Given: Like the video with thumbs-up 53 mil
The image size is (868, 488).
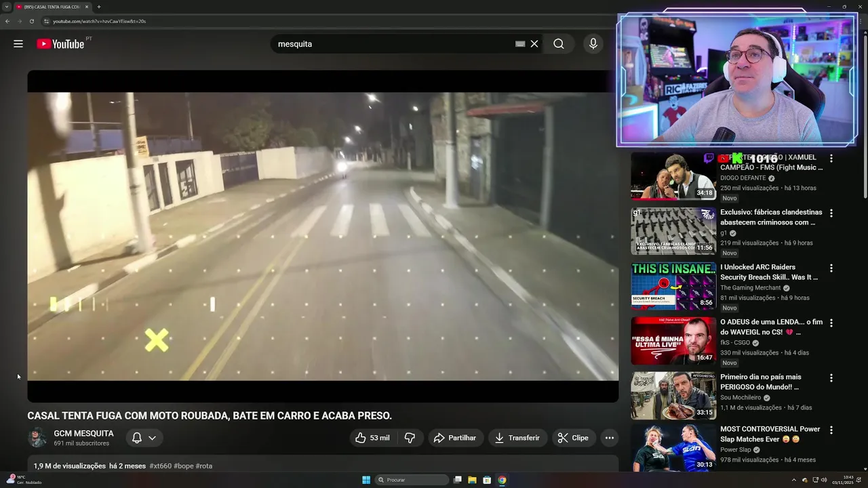Looking at the screenshot, I should [372, 438].
